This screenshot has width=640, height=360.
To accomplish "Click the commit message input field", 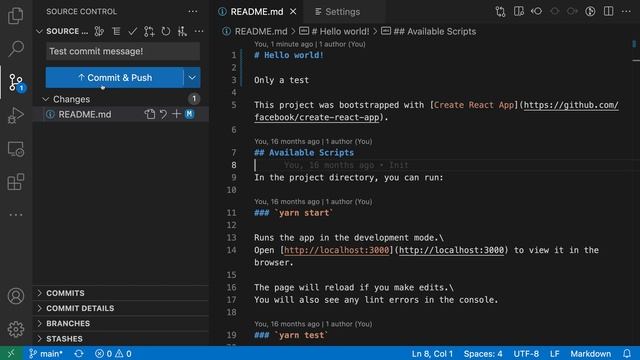I will tap(123, 51).
